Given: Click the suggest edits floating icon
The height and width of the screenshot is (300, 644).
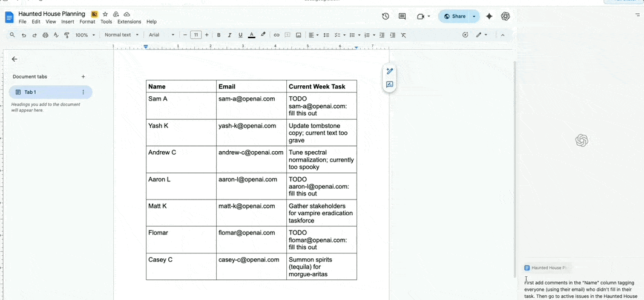Looking at the screenshot, I should pos(390,71).
